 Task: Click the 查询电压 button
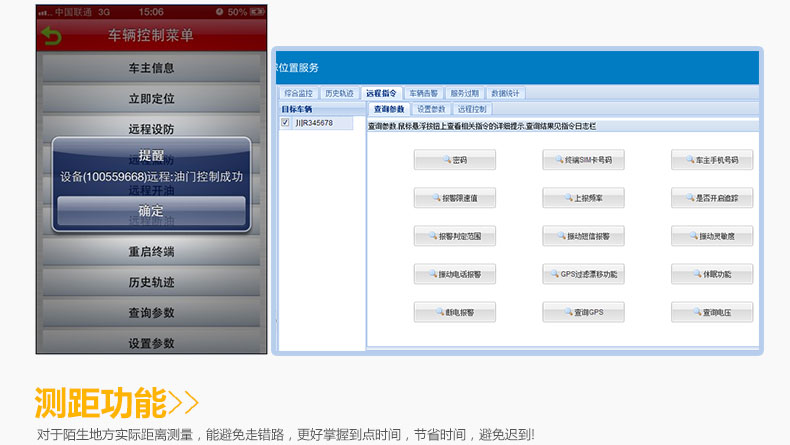coord(711,312)
